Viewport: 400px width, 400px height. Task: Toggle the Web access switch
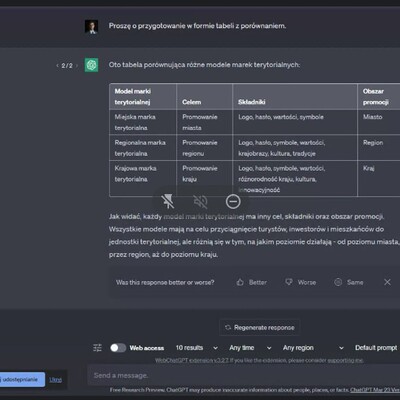pyautogui.click(x=118, y=348)
